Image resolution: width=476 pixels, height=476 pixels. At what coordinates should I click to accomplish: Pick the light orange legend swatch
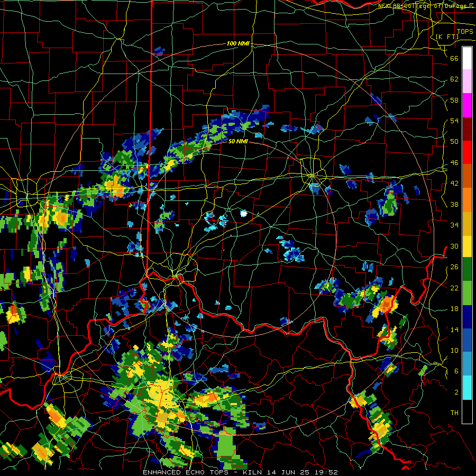tap(467, 200)
